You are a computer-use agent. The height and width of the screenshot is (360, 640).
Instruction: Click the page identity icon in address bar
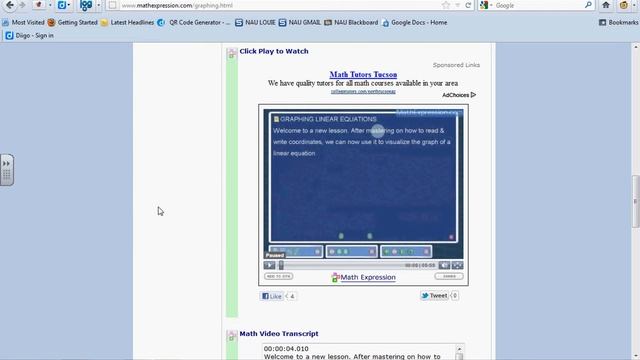click(113, 5)
